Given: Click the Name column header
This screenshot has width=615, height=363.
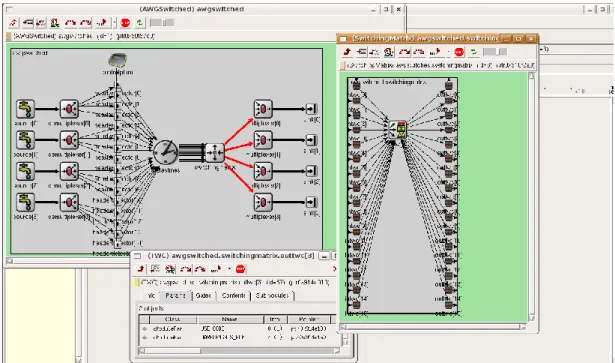Looking at the screenshot, I should click(x=230, y=319).
